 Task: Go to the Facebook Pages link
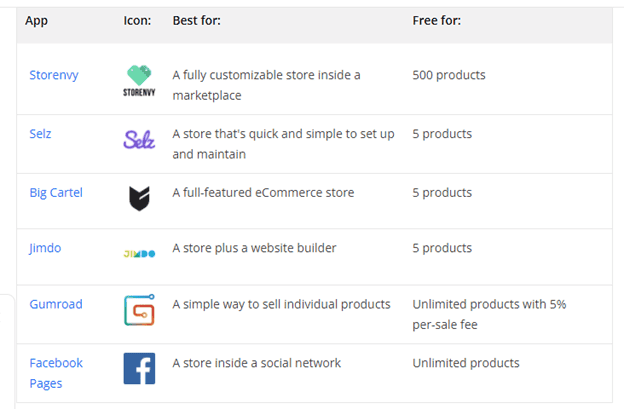pos(56,373)
